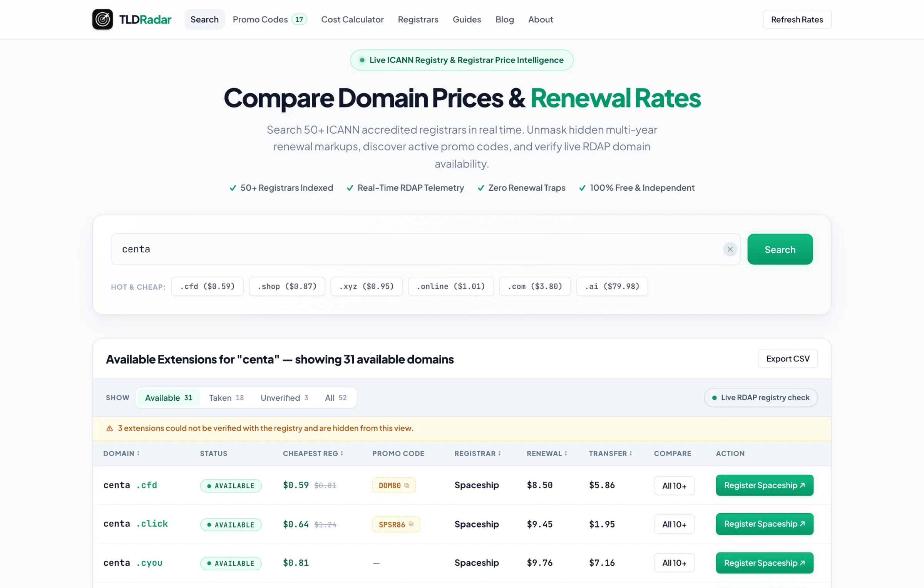Go to Registrars page
This screenshot has width=924, height=588.
point(418,19)
